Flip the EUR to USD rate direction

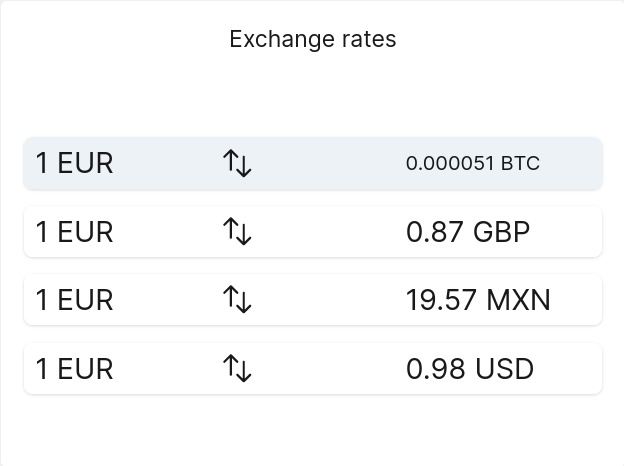237,369
